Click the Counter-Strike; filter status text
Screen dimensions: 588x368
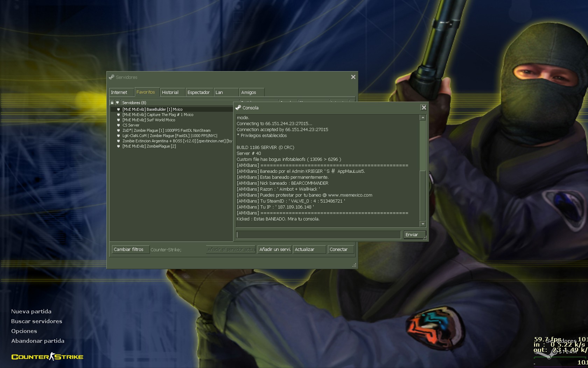166,250
